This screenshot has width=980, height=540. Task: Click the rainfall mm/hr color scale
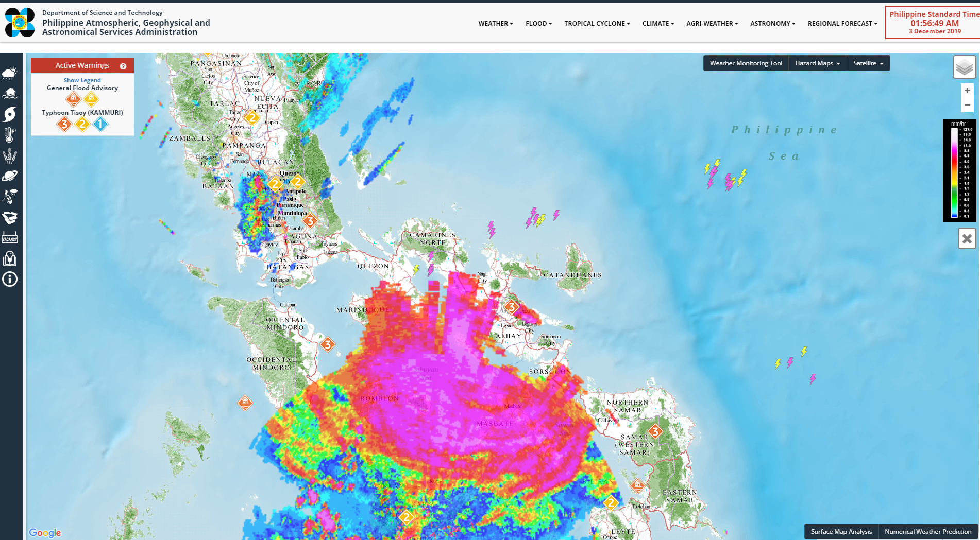[960, 171]
